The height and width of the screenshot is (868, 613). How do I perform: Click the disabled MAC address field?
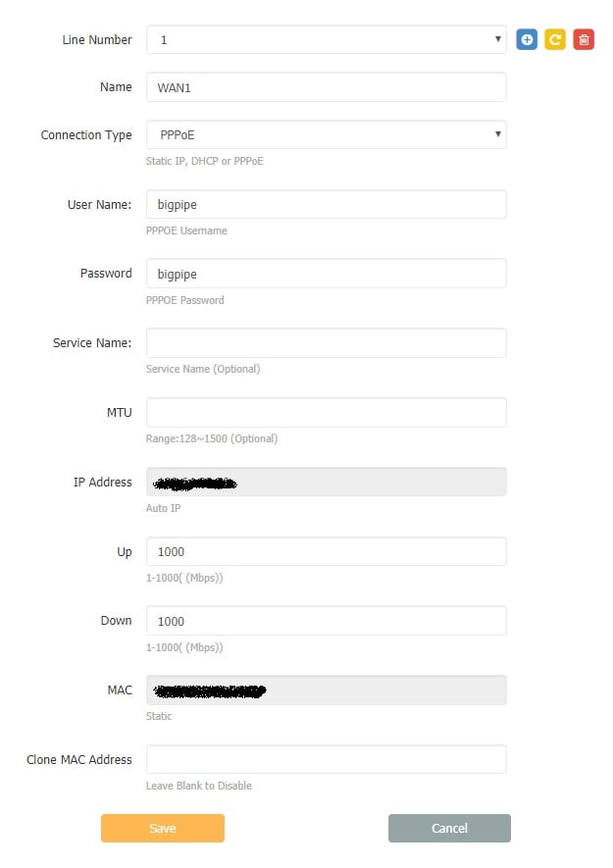tap(327, 689)
